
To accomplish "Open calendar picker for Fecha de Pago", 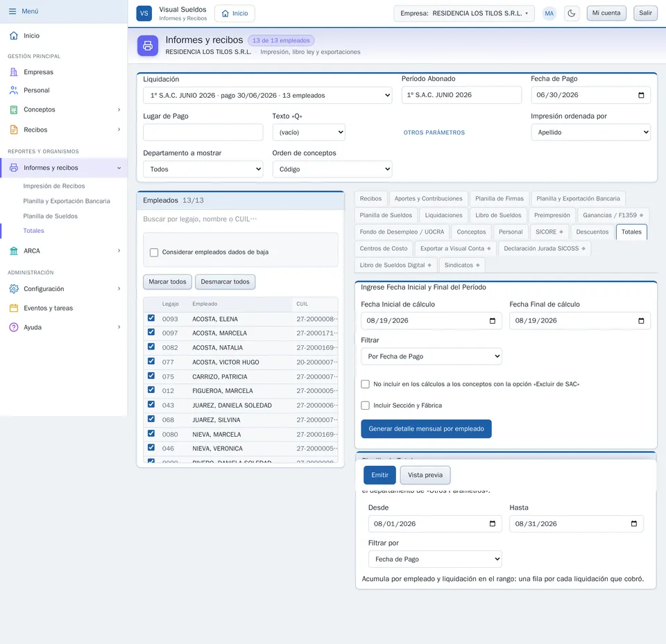I will (641, 95).
